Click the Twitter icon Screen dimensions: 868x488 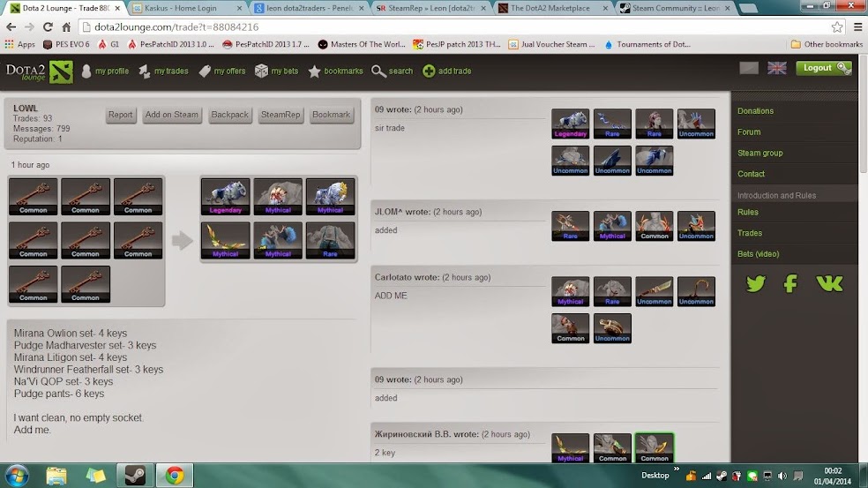click(x=756, y=283)
